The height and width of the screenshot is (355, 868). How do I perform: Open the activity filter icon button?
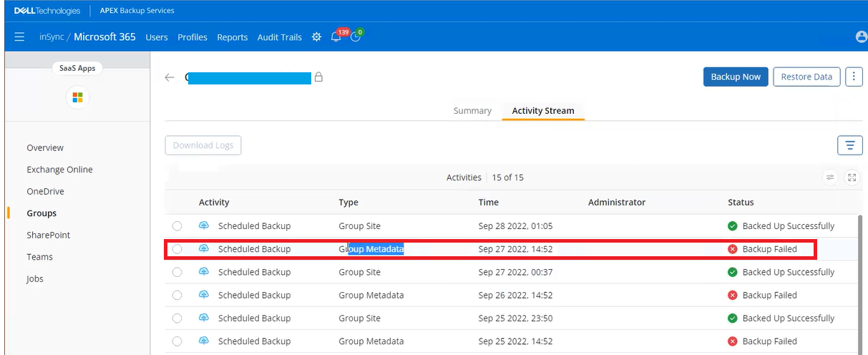849,145
